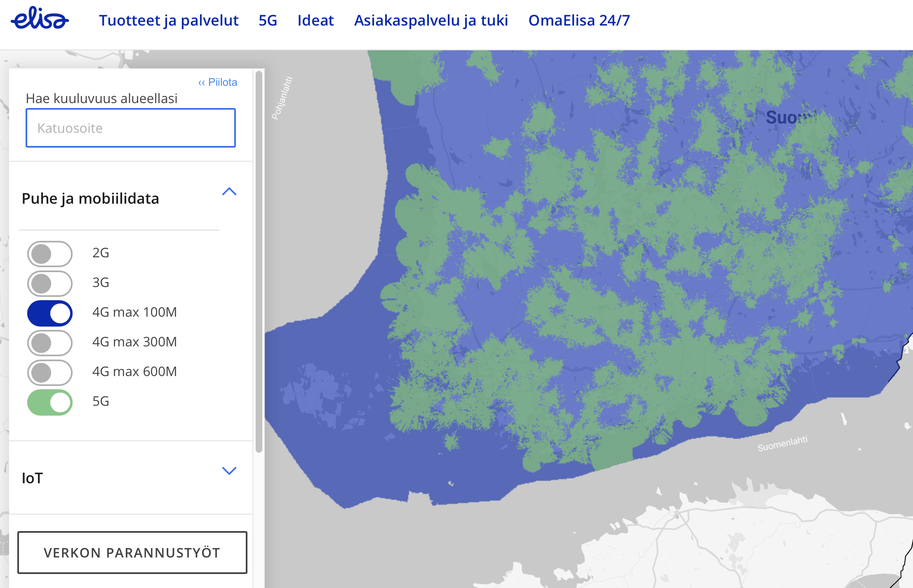Expand the IoT section
Screen dimensions: 913x588
[x=230, y=470]
